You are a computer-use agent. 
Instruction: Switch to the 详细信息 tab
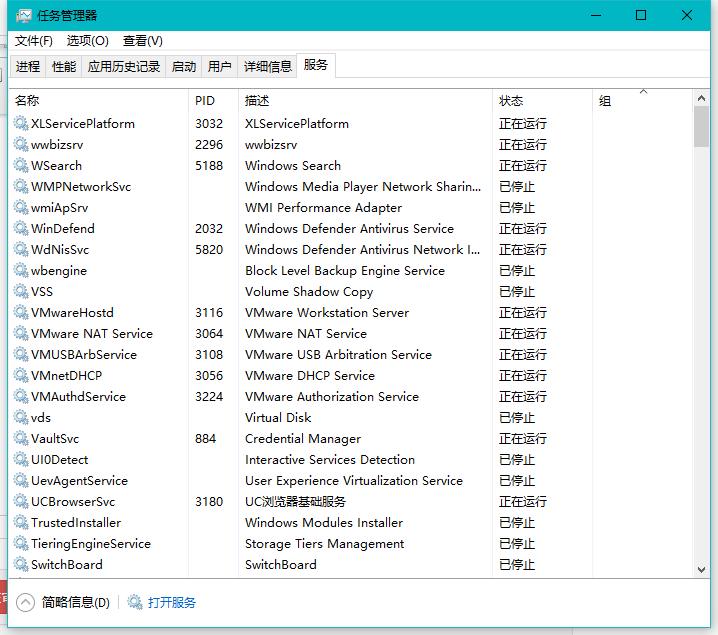pos(268,67)
